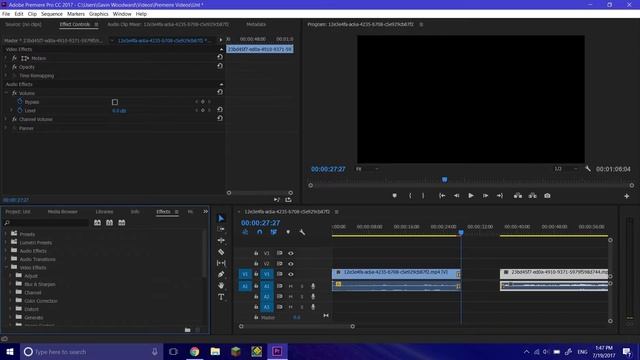The height and width of the screenshot is (360, 640).
Task: Open timeline display settings wrench
Action: 302,232
